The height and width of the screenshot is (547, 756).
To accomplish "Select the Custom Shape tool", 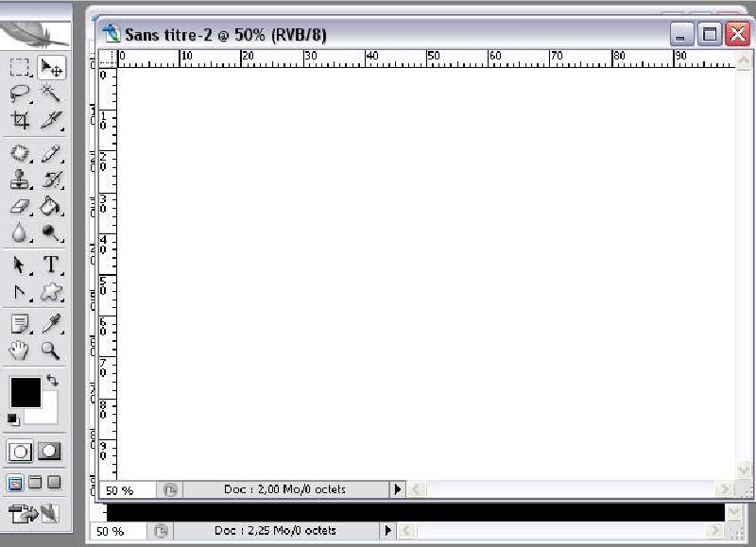I will (x=51, y=292).
